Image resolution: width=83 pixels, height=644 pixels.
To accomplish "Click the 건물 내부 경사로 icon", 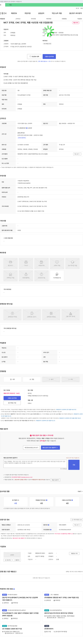I will coord(70,315).
